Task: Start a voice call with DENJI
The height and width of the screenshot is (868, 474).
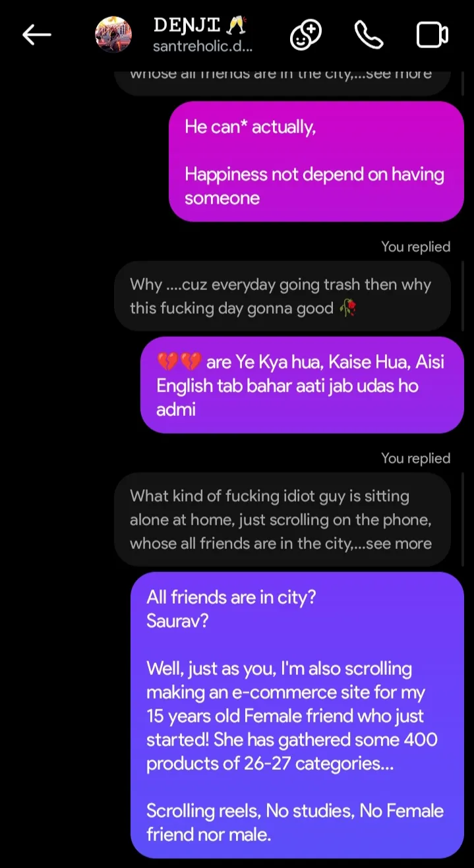Action: click(x=369, y=35)
